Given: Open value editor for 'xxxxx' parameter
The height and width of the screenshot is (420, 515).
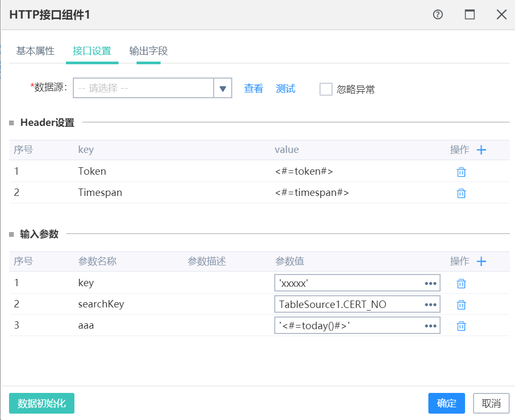Looking at the screenshot, I should [x=430, y=283].
